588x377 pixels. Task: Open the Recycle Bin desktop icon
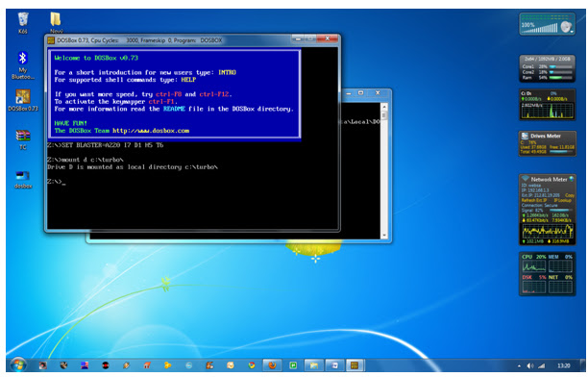[23, 23]
